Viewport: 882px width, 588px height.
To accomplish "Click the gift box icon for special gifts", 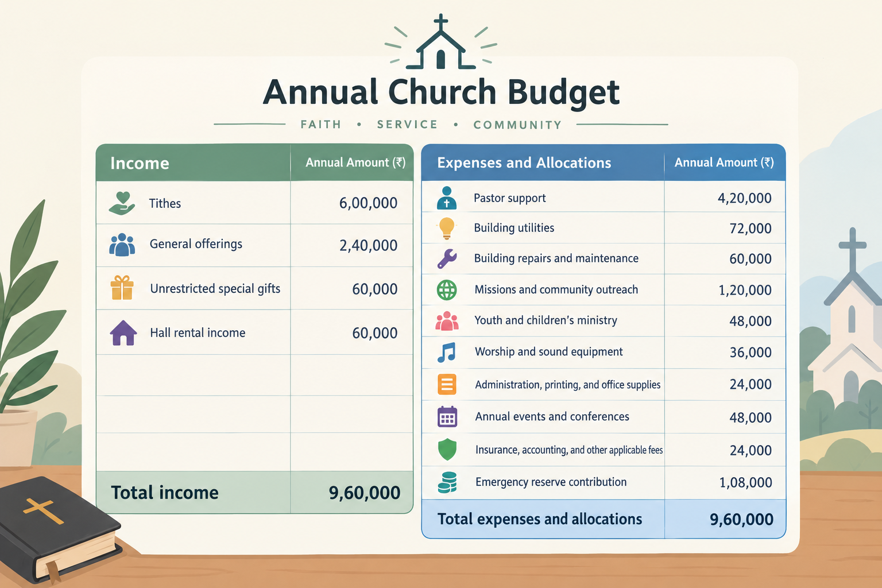I will [x=122, y=288].
